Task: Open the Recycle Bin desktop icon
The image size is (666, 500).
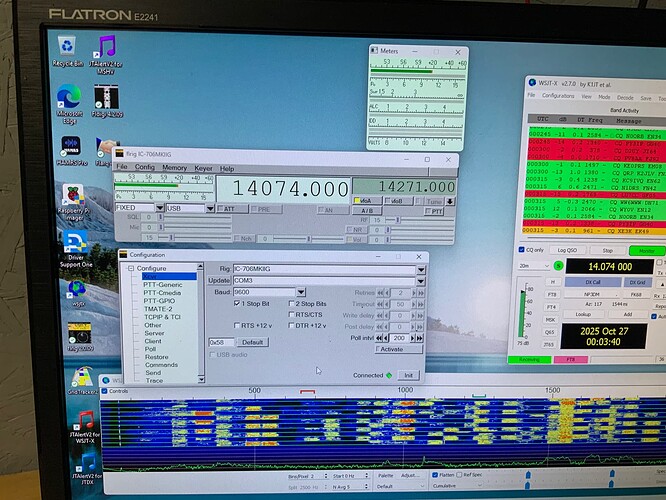Action: [x=67, y=47]
